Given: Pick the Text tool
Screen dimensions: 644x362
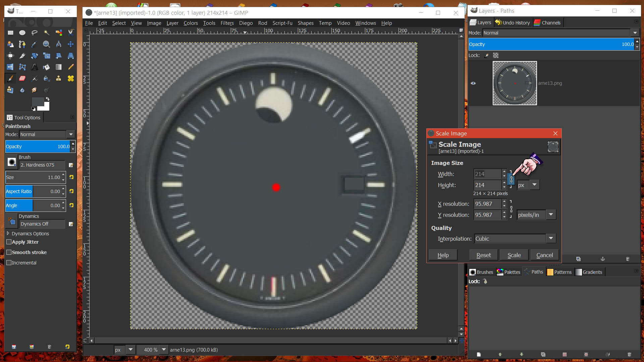Looking at the screenshot, I should tap(35, 67).
